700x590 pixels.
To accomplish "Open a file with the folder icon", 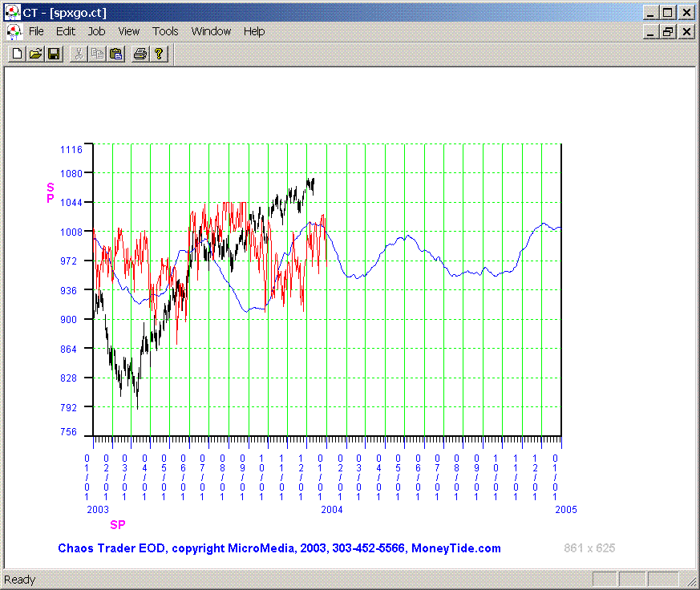I will [35, 54].
